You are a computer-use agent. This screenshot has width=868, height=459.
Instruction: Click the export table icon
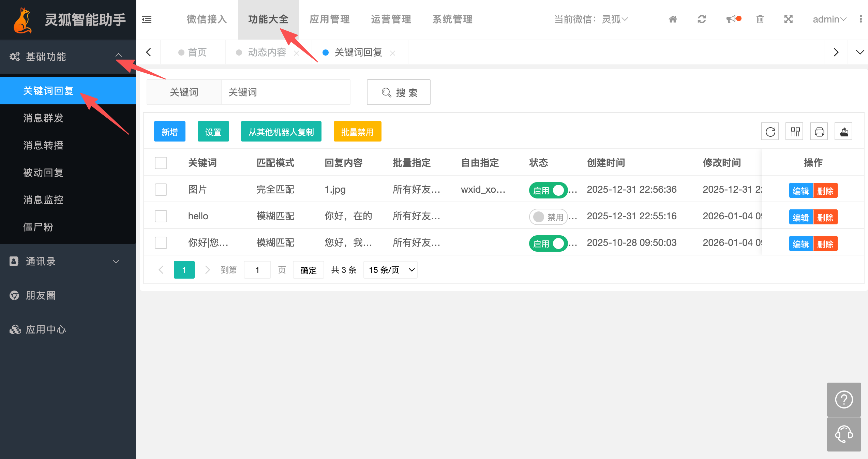pos(844,132)
